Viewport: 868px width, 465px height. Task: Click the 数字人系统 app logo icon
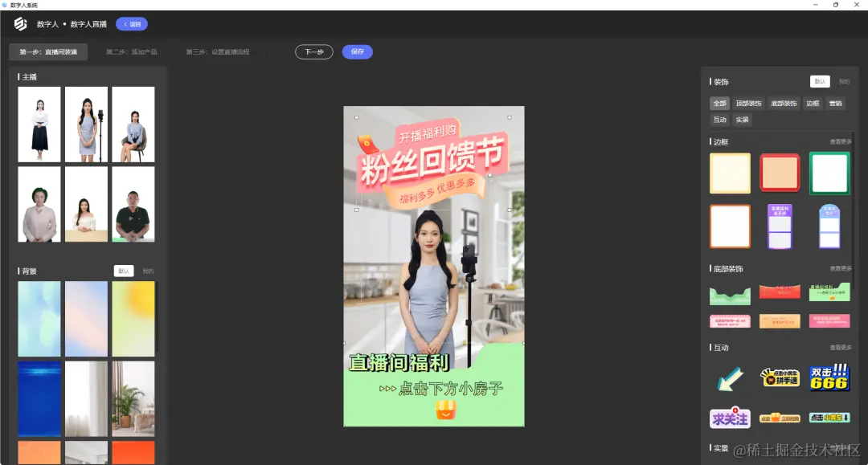[21, 24]
